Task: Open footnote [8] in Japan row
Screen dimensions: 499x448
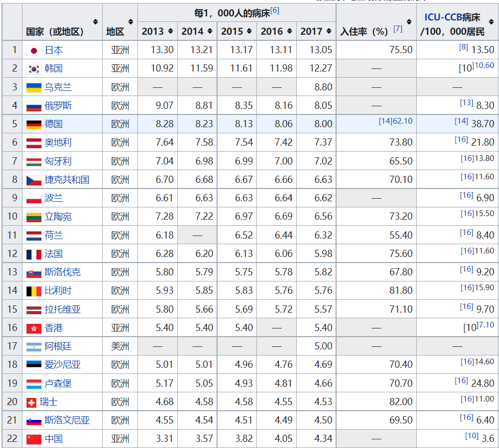Action: click(x=463, y=47)
